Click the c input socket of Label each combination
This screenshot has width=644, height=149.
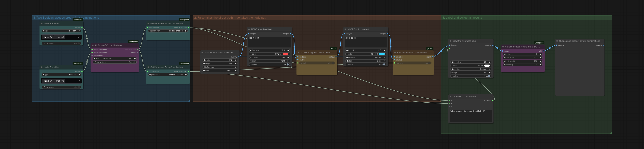point(450,107)
